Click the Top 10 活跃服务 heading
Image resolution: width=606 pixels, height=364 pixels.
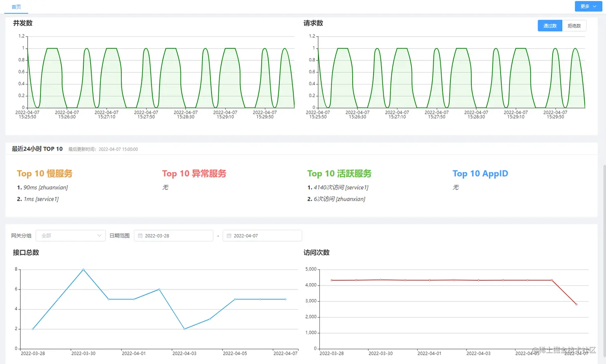click(339, 173)
